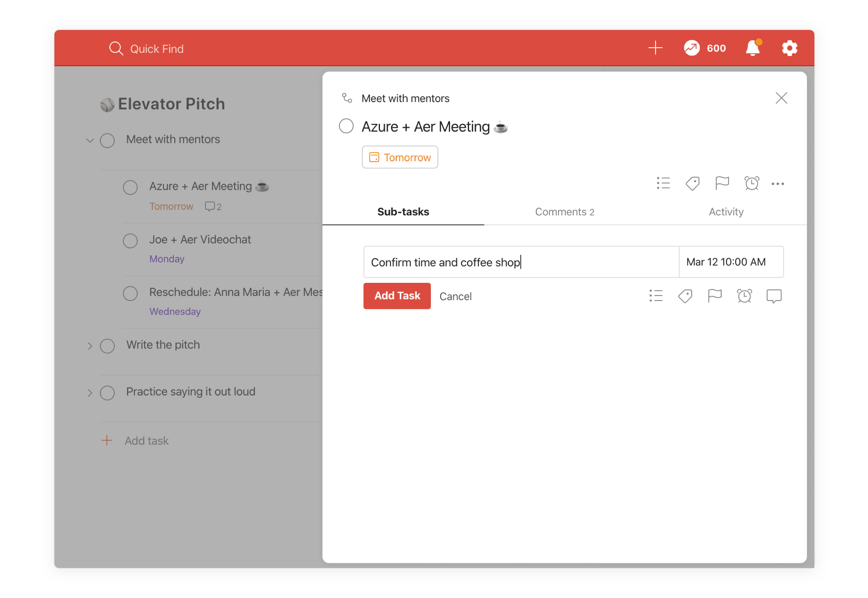Open notifications via the bell icon
This screenshot has height=598, width=868.
coord(753,48)
